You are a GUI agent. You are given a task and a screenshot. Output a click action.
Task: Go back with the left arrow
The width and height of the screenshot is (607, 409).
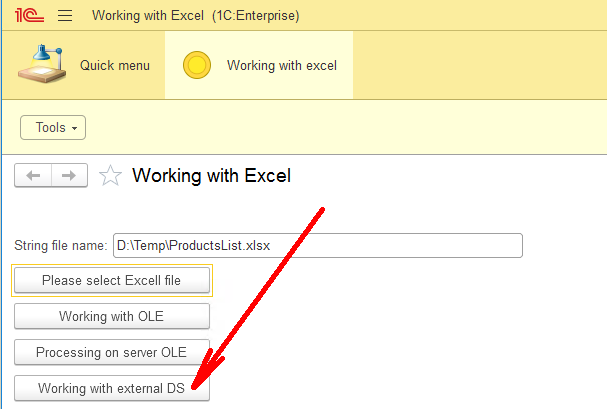[33, 176]
